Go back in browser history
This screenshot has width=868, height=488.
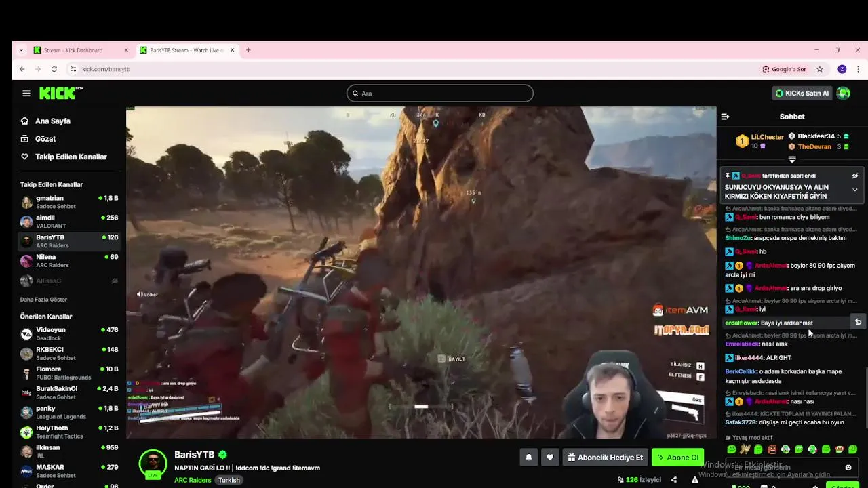(x=22, y=69)
